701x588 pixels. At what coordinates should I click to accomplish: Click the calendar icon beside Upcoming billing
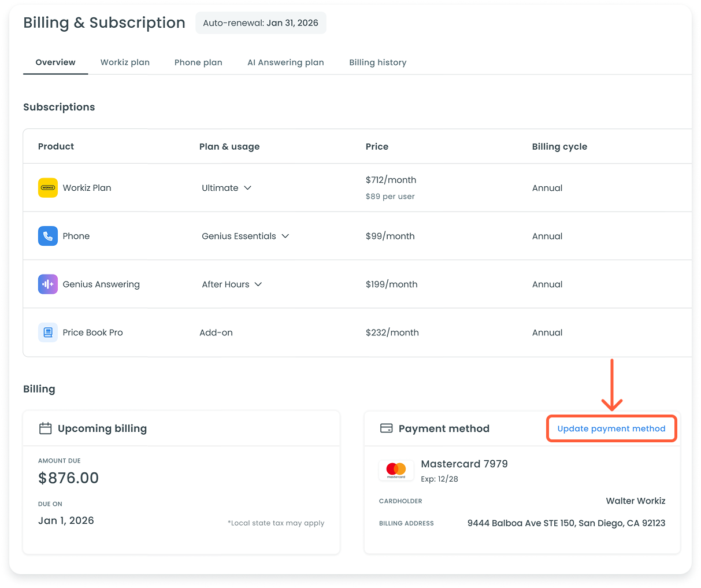[x=45, y=428]
